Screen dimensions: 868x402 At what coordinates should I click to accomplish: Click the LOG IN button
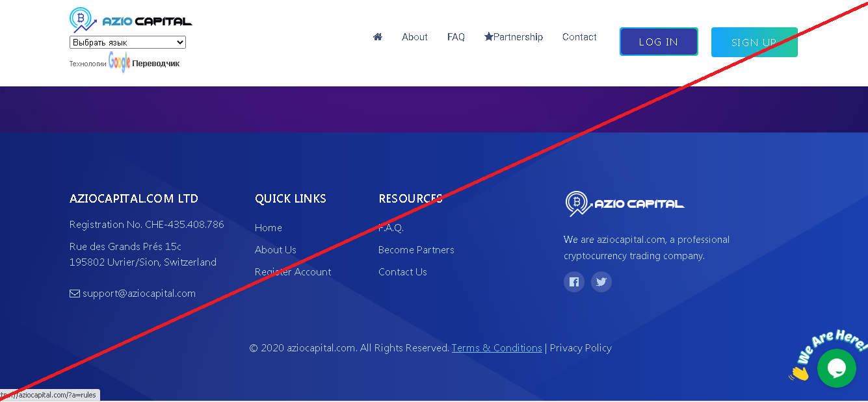pyautogui.click(x=659, y=42)
